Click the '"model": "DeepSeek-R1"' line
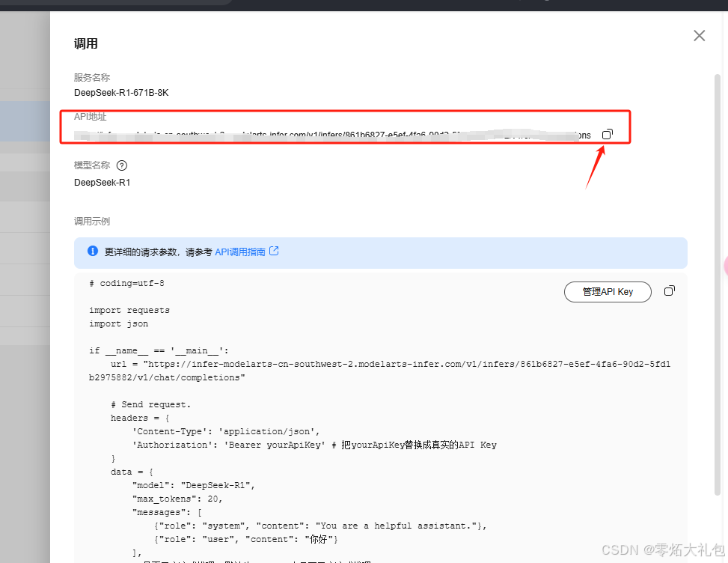Screen dimensions: 728x563 click(194, 485)
